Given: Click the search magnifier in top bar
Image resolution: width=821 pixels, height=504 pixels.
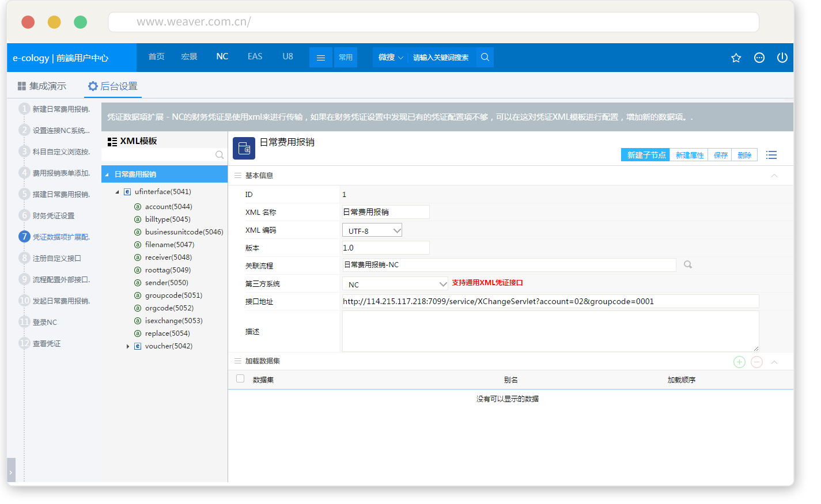Looking at the screenshot, I should pos(485,57).
